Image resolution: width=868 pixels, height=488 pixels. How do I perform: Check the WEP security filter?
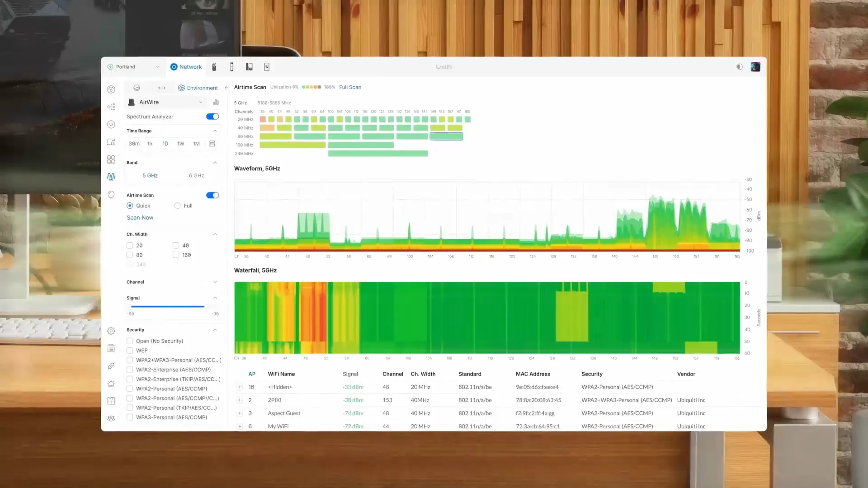(x=130, y=351)
